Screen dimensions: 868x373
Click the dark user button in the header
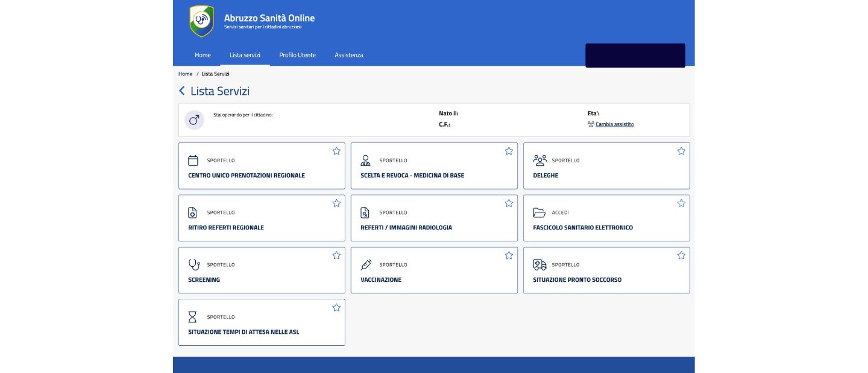click(635, 56)
